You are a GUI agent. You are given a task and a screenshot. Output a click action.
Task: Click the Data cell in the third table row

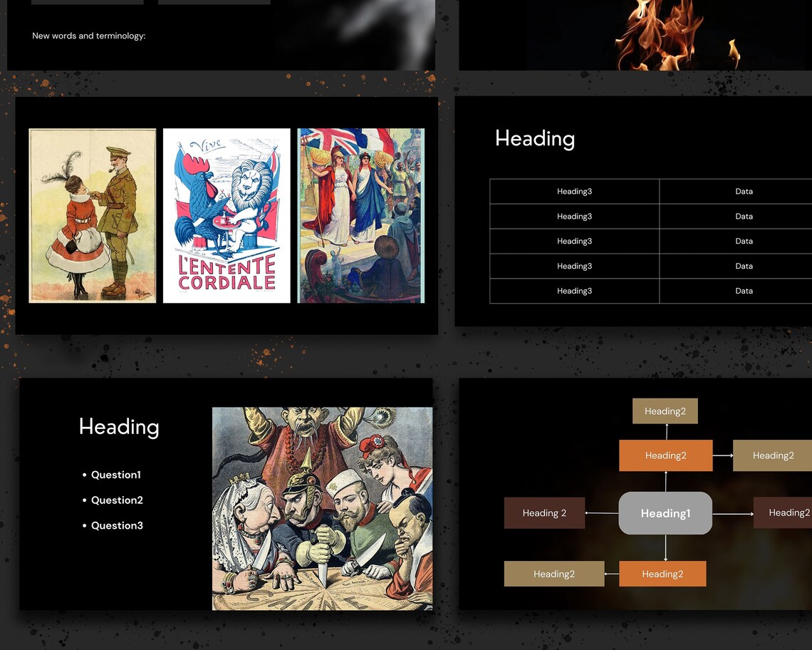(744, 241)
